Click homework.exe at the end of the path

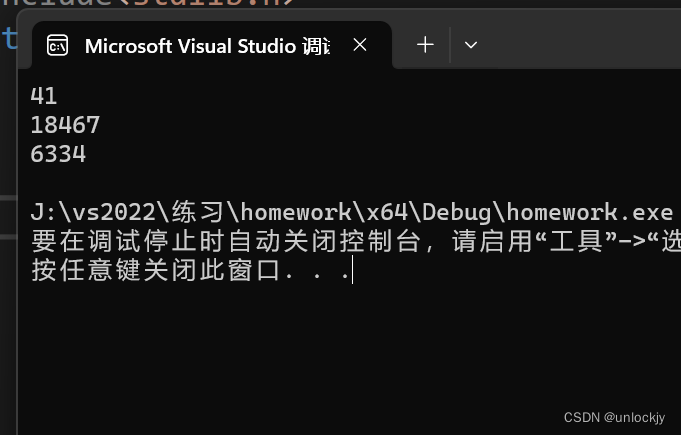590,212
